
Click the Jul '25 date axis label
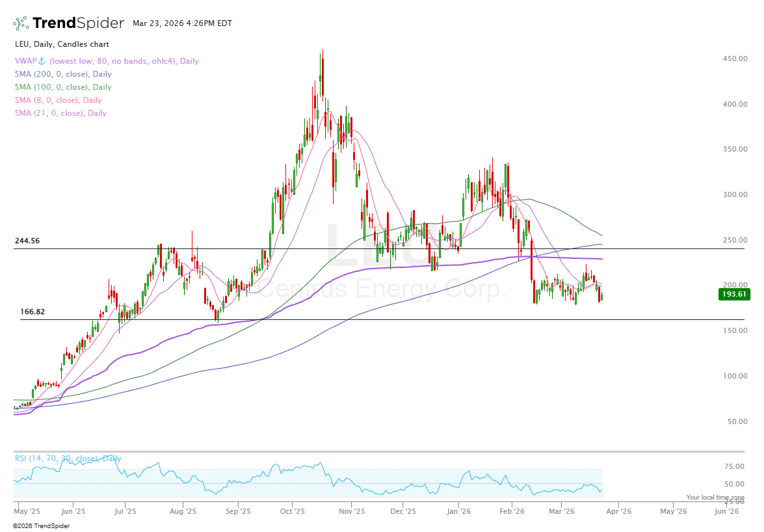(x=125, y=511)
